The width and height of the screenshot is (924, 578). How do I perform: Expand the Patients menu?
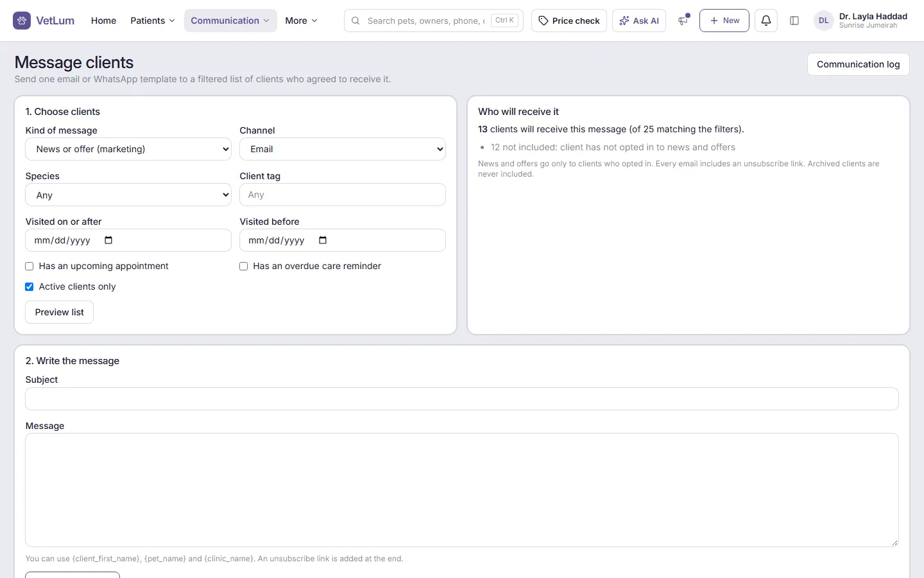[x=153, y=21]
